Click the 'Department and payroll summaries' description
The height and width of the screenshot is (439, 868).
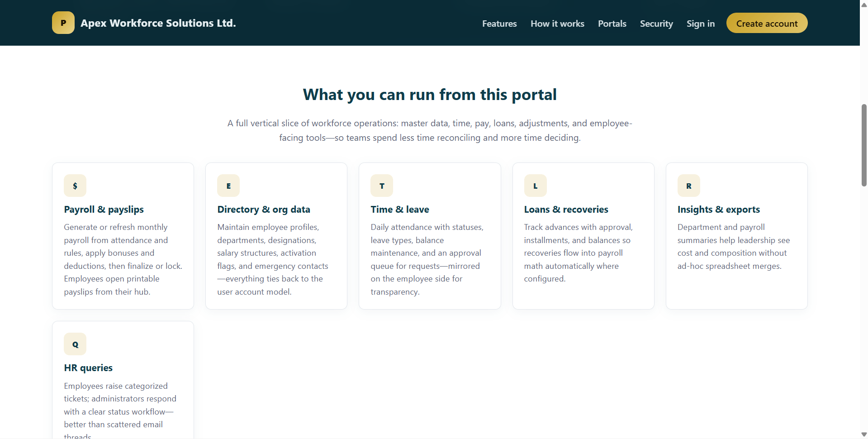click(734, 247)
